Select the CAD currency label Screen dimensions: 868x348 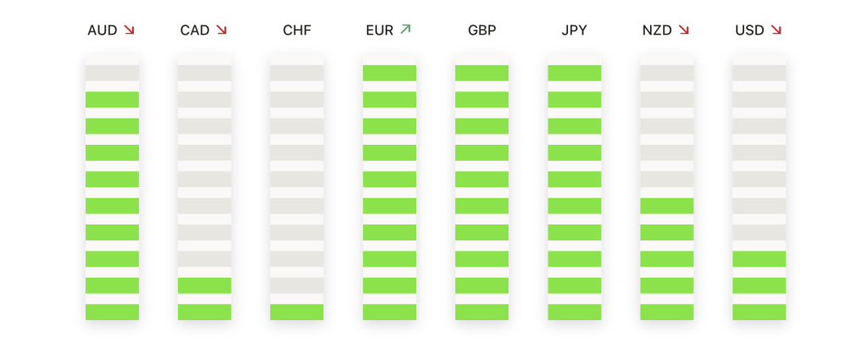pyautogui.click(x=195, y=30)
